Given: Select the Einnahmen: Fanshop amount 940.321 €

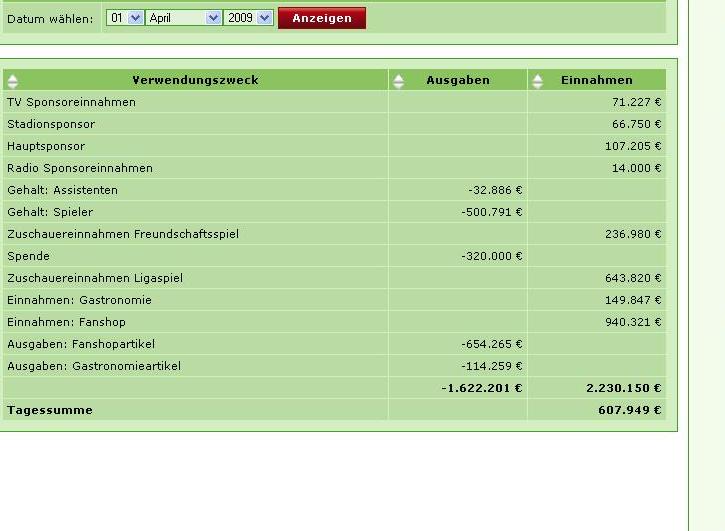Looking at the screenshot, I should click(x=632, y=322).
